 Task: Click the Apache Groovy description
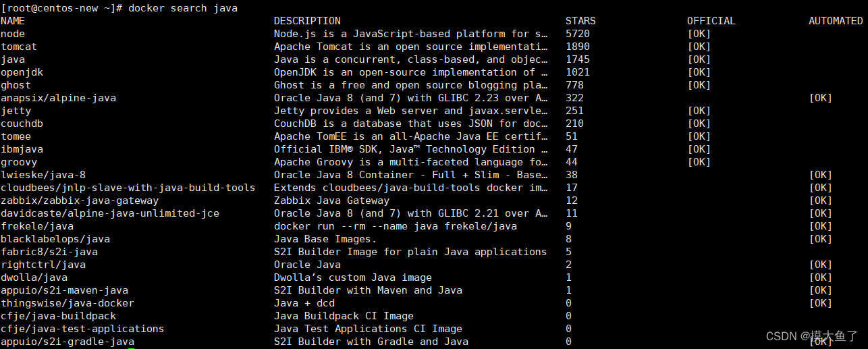click(411, 162)
